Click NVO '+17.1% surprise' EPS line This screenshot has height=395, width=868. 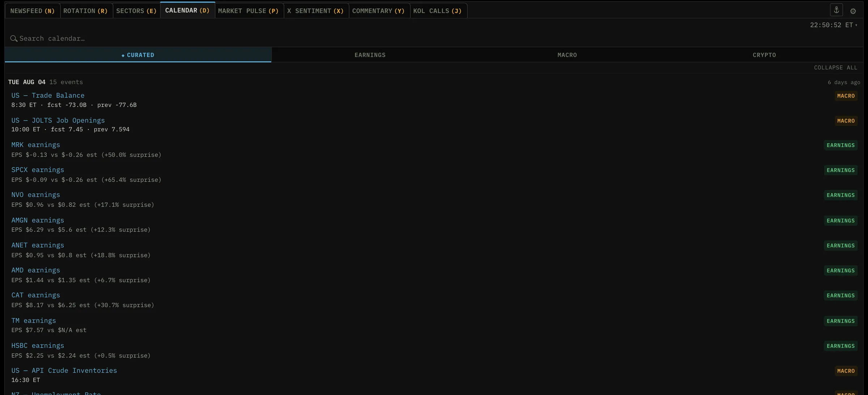82,205
